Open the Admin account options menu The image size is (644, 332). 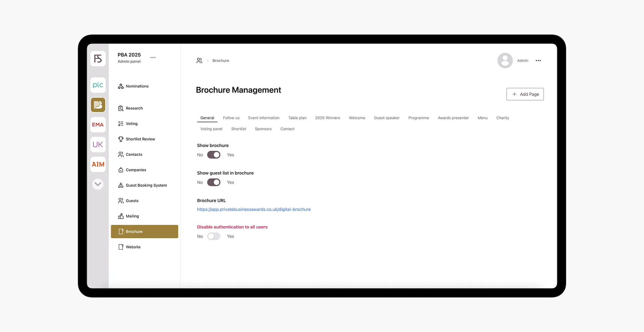pos(538,61)
